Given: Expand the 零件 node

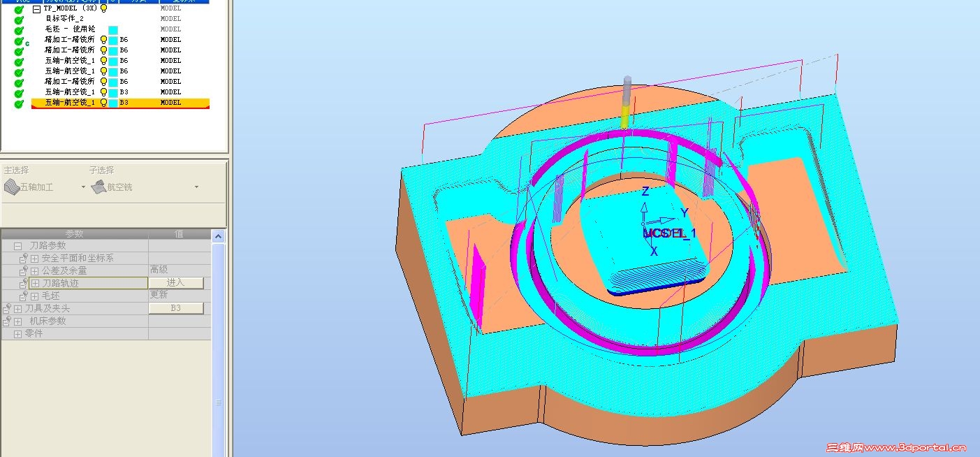Looking at the screenshot, I should point(18,334).
